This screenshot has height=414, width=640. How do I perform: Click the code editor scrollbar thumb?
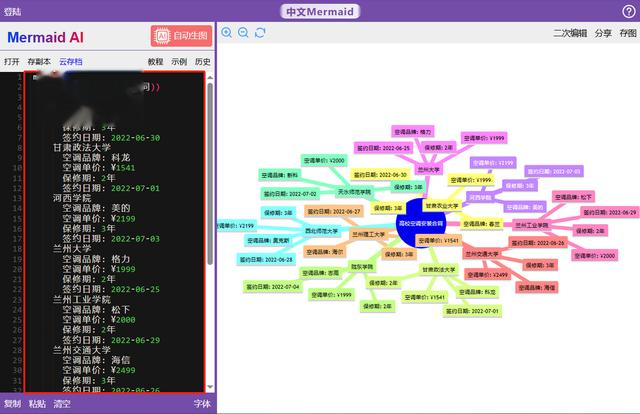210,174
